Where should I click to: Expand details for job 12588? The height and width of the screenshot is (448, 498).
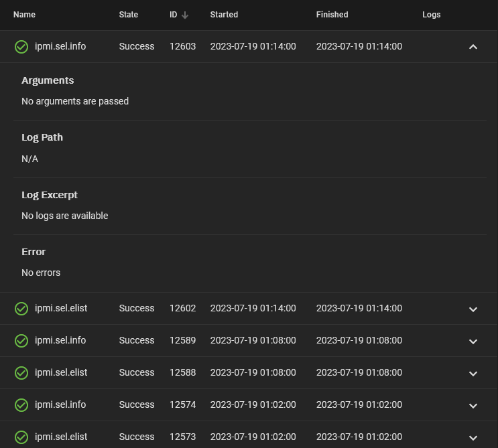pyautogui.click(x=473, y=374)
